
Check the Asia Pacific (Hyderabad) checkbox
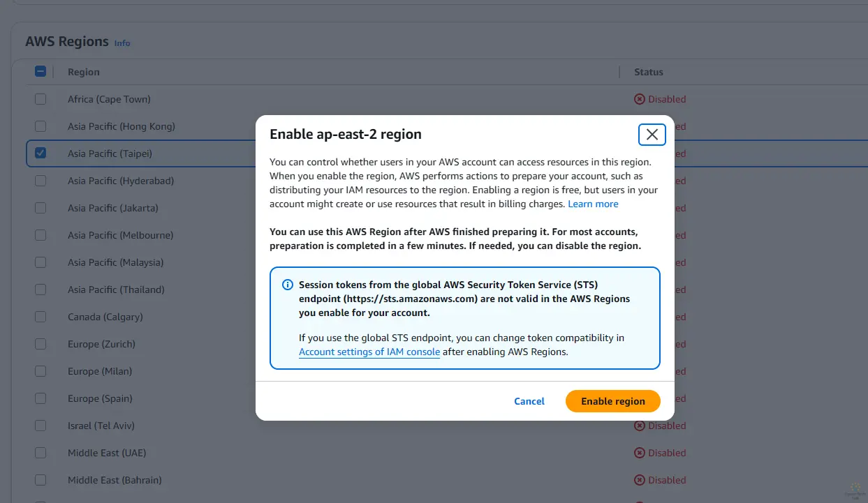click(41, 181)
